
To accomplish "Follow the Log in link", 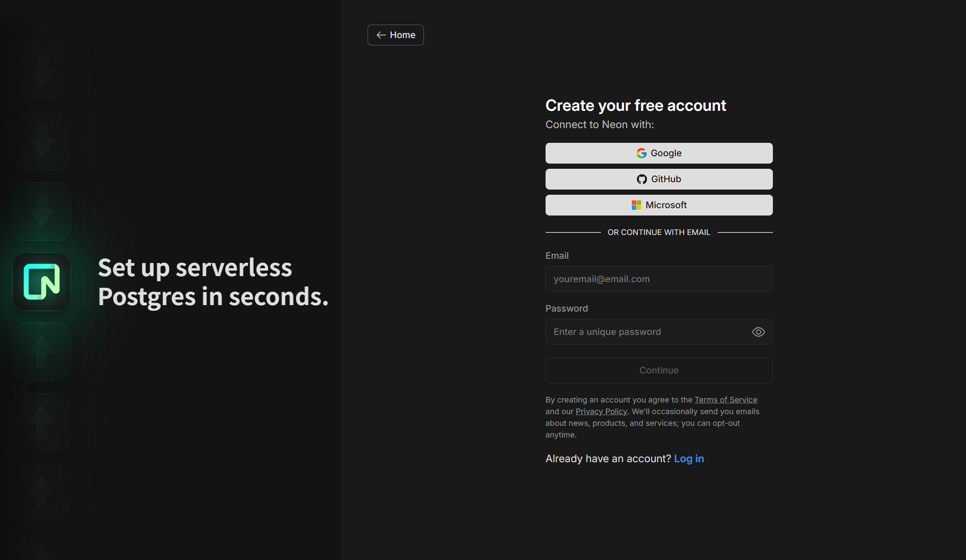I will pos(688,459).
